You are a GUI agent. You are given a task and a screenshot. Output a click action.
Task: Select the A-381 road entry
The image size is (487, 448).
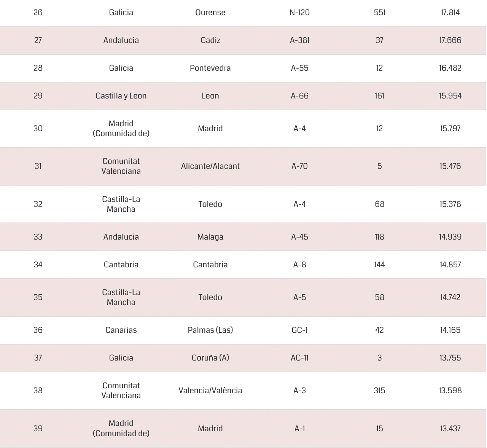(x=299, y=40)
